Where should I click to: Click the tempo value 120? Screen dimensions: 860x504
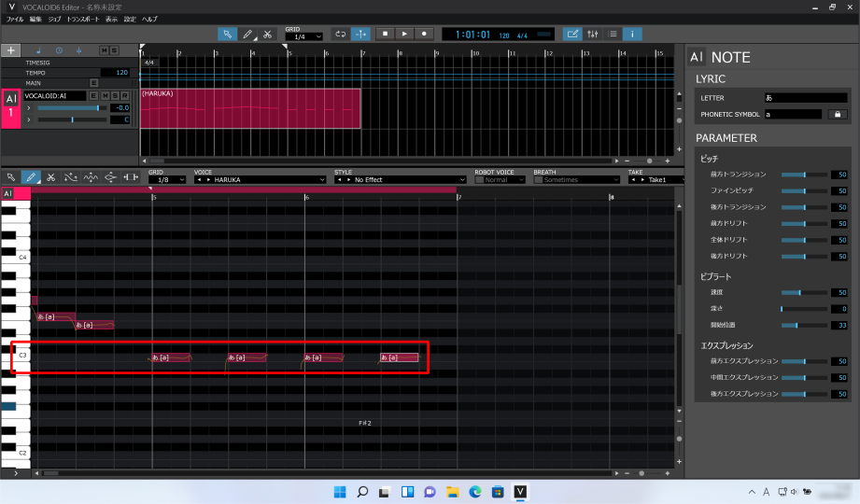(x=116, y=73)
